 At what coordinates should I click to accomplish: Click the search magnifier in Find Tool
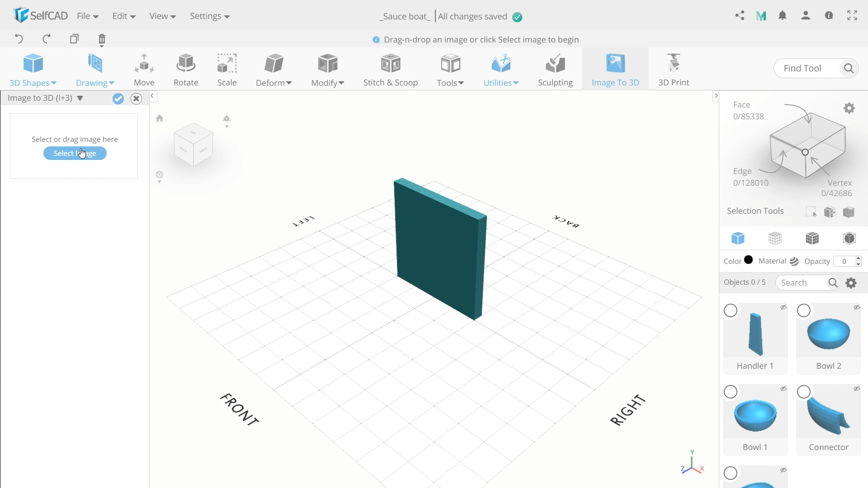click(849, 68)
